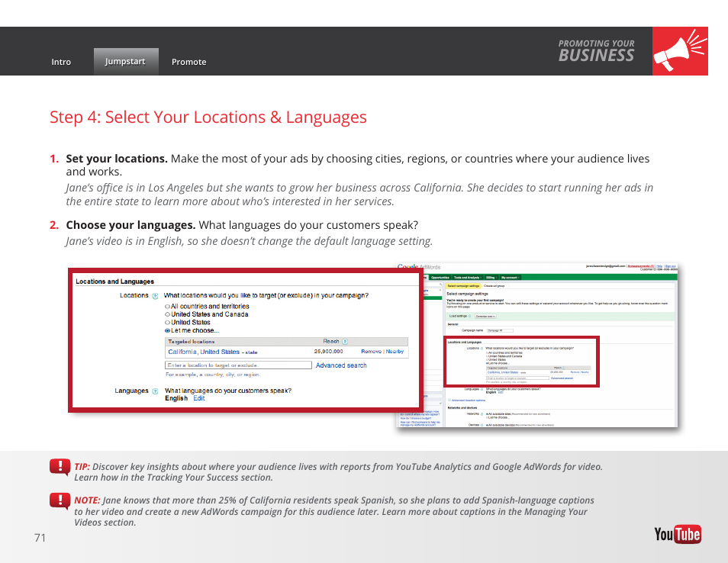Select United States and Canada radio option

[167, 314]
